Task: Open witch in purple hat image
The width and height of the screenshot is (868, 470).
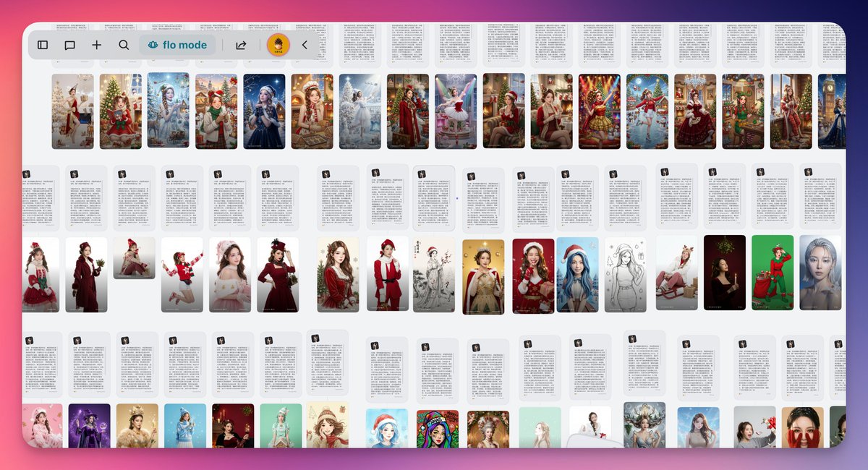Action: [89, 426]
